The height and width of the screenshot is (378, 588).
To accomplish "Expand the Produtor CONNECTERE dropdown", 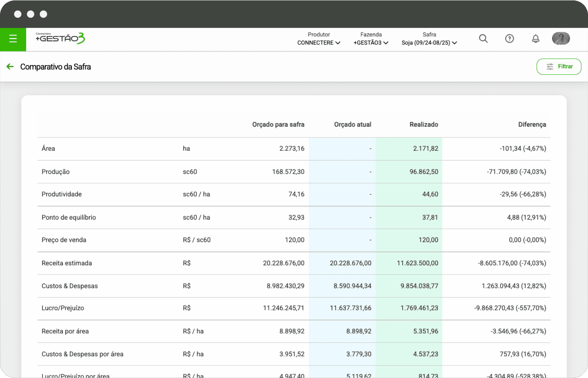I will coord(319,43).
